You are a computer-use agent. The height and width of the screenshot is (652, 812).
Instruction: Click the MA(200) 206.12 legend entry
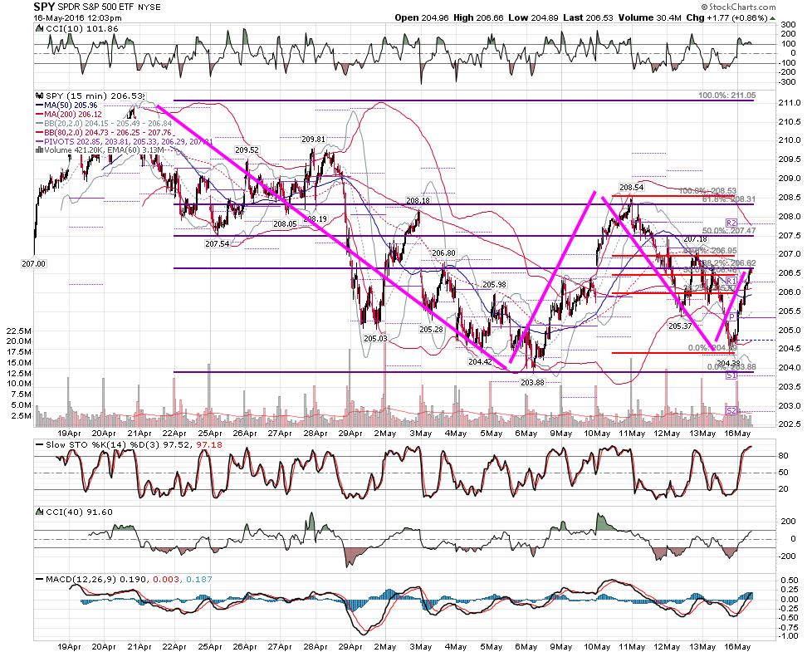73,114
